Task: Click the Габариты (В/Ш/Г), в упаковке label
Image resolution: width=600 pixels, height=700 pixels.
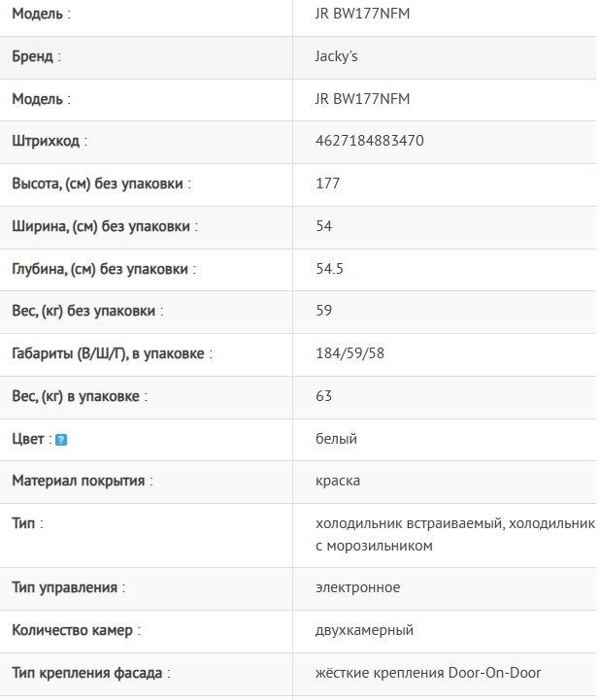Action: [x=112, y=354]
